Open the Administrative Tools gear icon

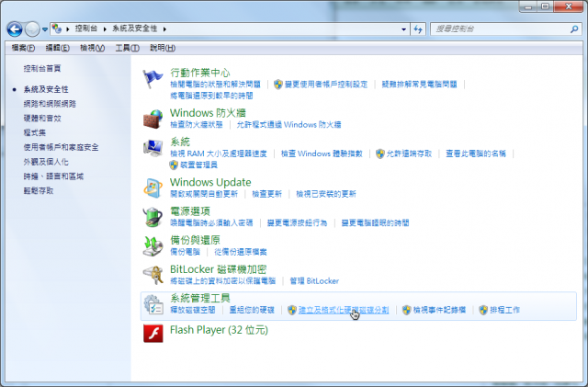[153, 304]
